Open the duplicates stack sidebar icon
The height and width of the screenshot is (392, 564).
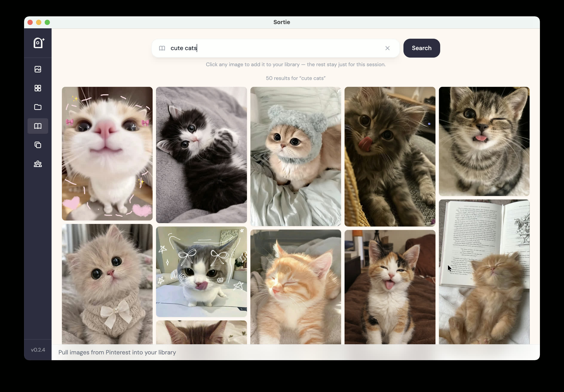coord(38,145)
